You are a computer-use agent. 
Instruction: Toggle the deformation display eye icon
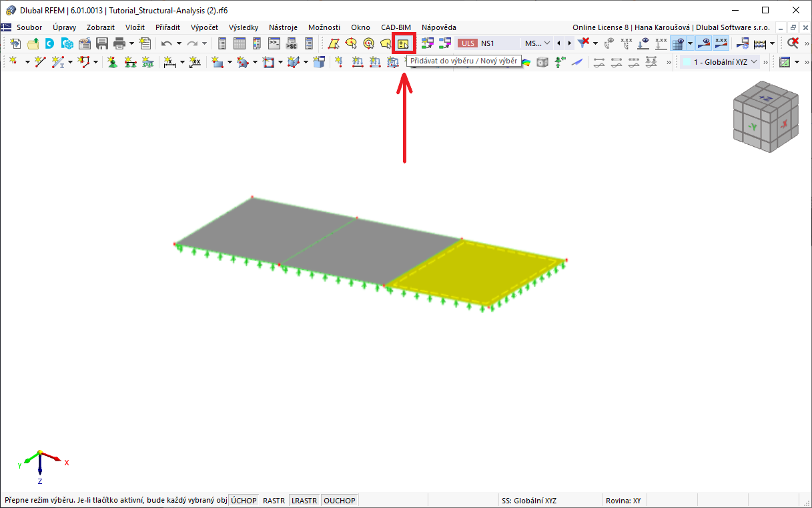704,43
